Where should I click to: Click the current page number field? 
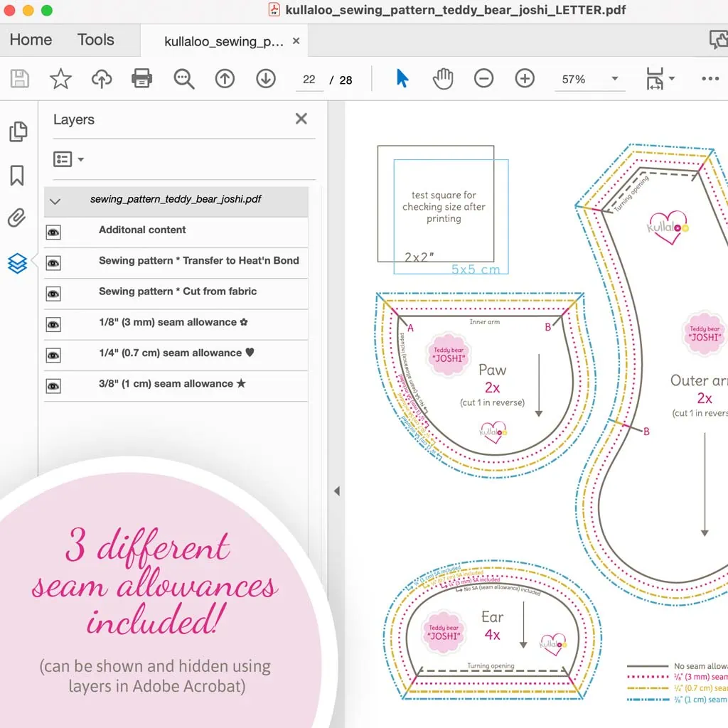[x=309, y=80]
